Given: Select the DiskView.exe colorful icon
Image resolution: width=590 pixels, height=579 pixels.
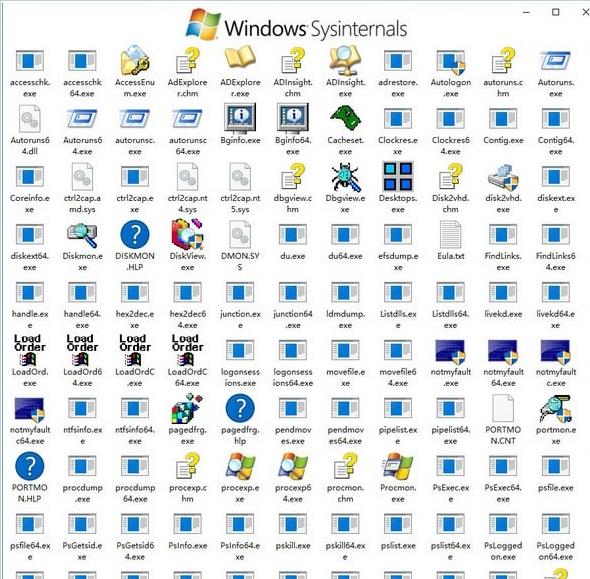Looking at the screenshot, I should tap(187, 235).
